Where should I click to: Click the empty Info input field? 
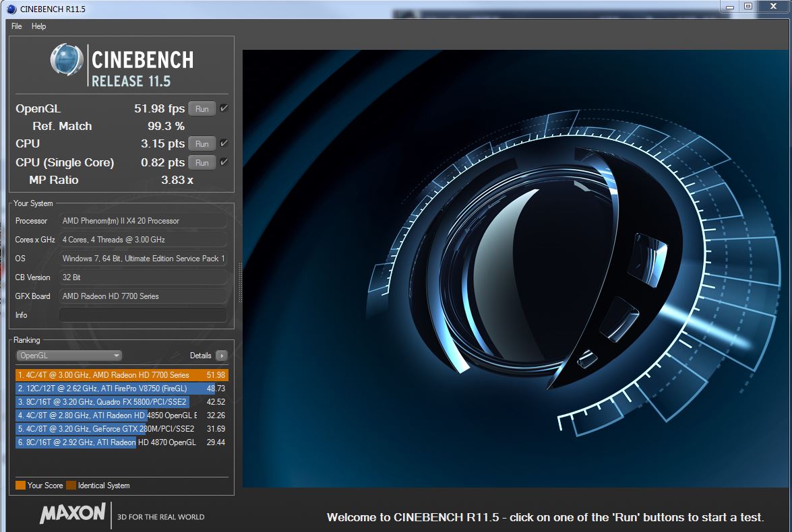tap(143, 315)
